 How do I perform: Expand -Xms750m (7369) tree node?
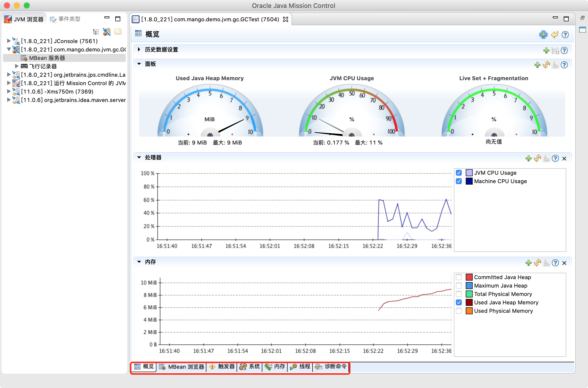point(9,91)
